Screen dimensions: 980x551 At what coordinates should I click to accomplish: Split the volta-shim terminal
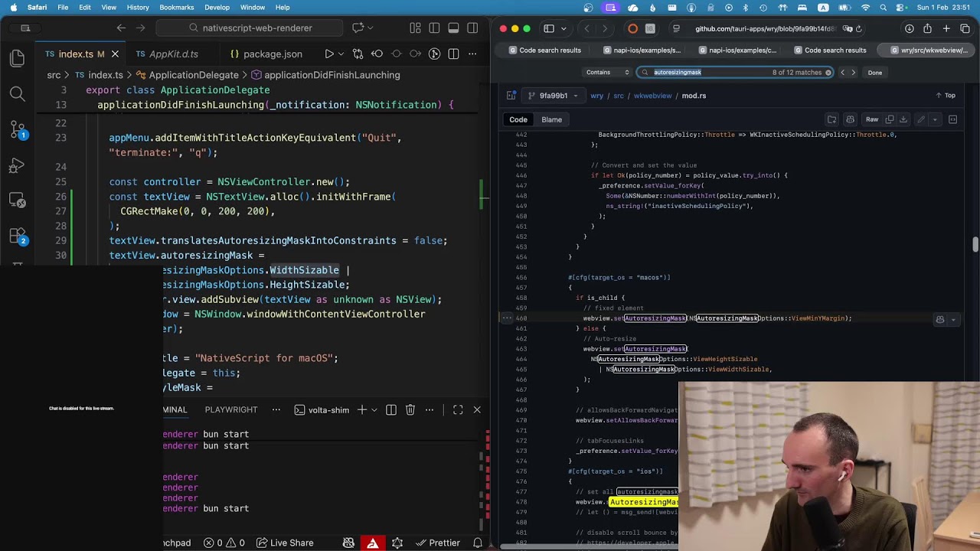tap(391, 410)
